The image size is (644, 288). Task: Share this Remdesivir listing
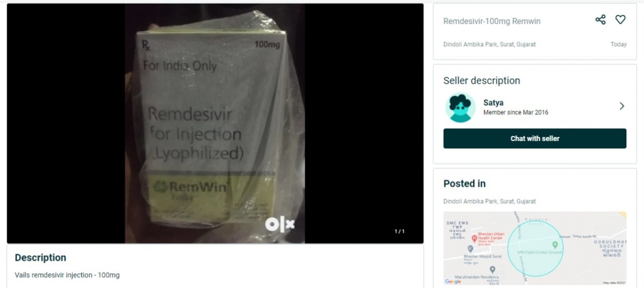601,20
